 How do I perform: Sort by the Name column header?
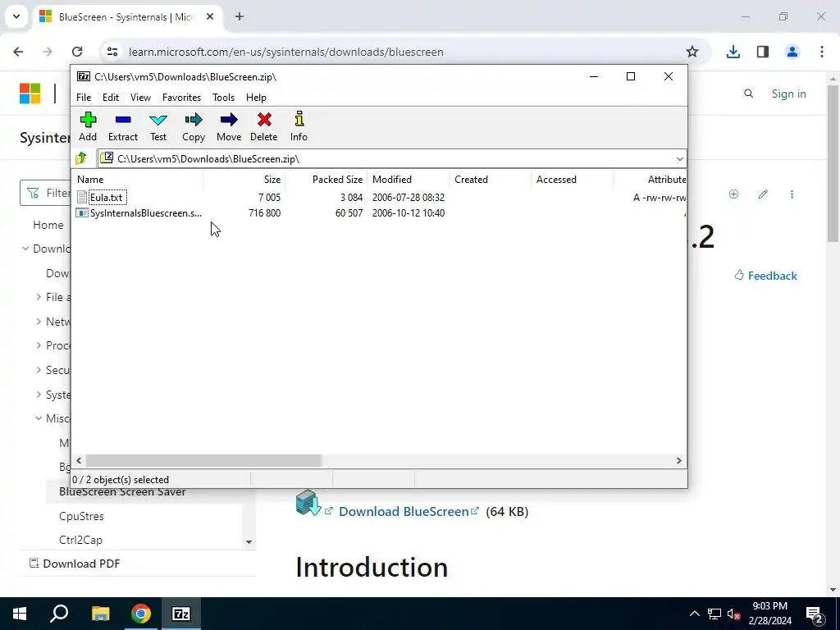tap(138, 180)
